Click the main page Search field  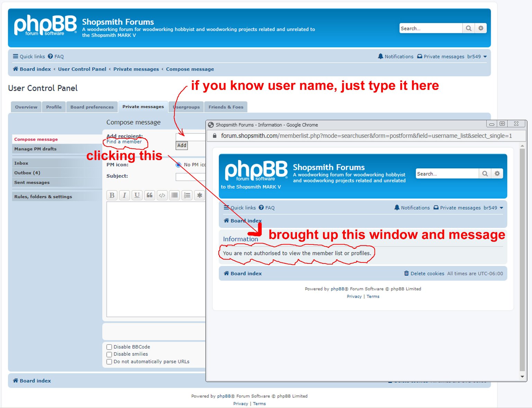[431, 28]
